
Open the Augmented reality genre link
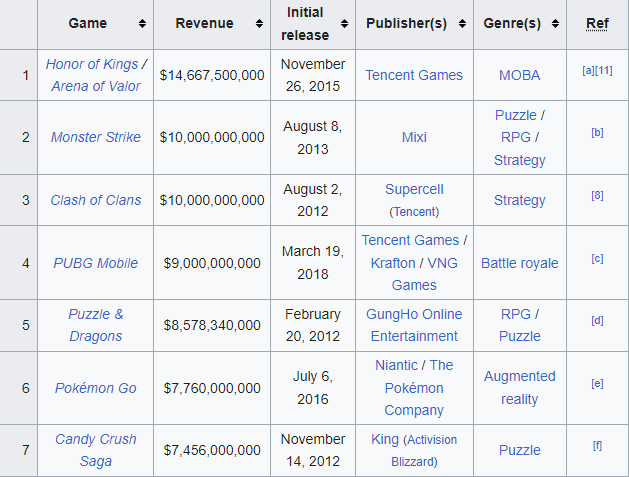point(519,388)
